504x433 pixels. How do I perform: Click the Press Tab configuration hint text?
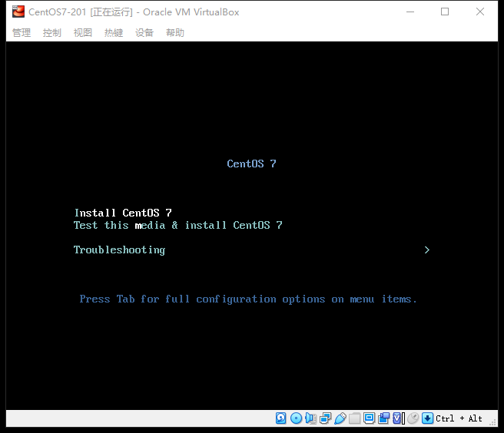[248, 299]
